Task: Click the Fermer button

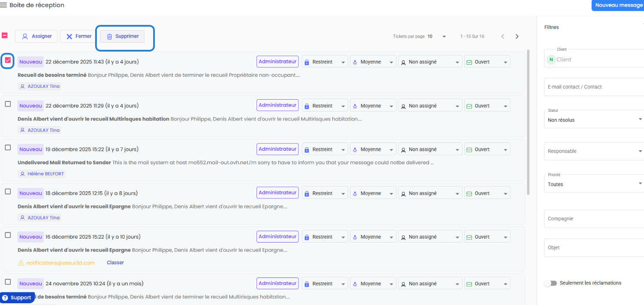Action: pos(78,36)
